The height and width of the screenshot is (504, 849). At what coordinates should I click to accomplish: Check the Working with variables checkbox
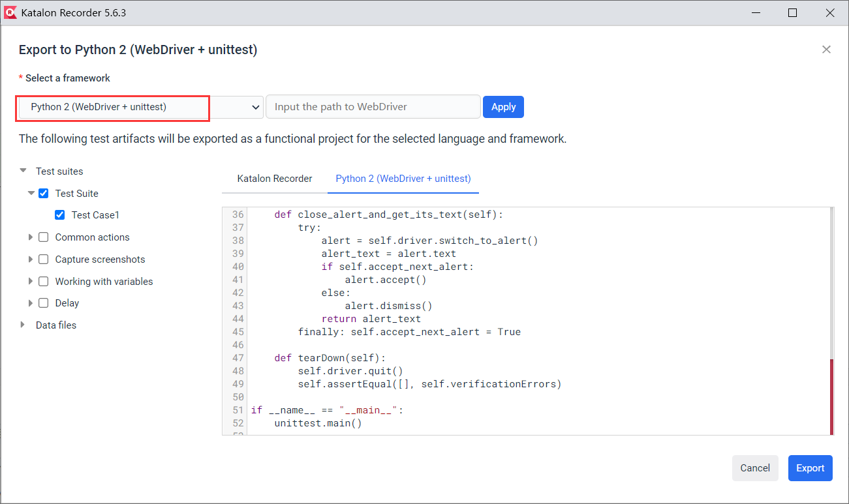click(x=44, y=282)
